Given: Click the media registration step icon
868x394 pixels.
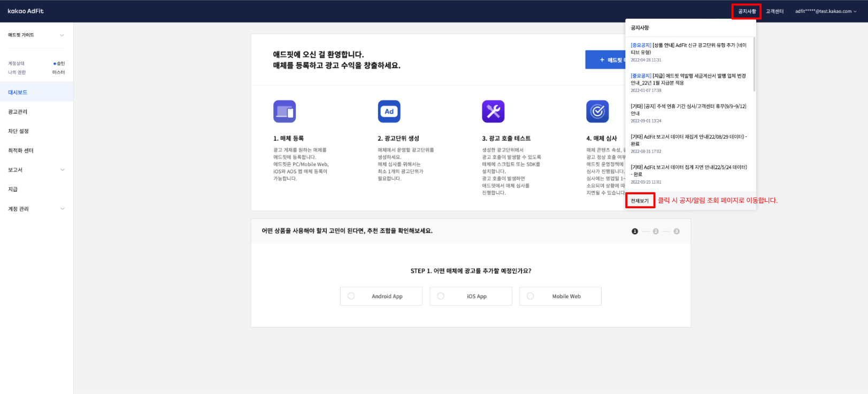Looking at the screenshot, I should click(284, 111).
